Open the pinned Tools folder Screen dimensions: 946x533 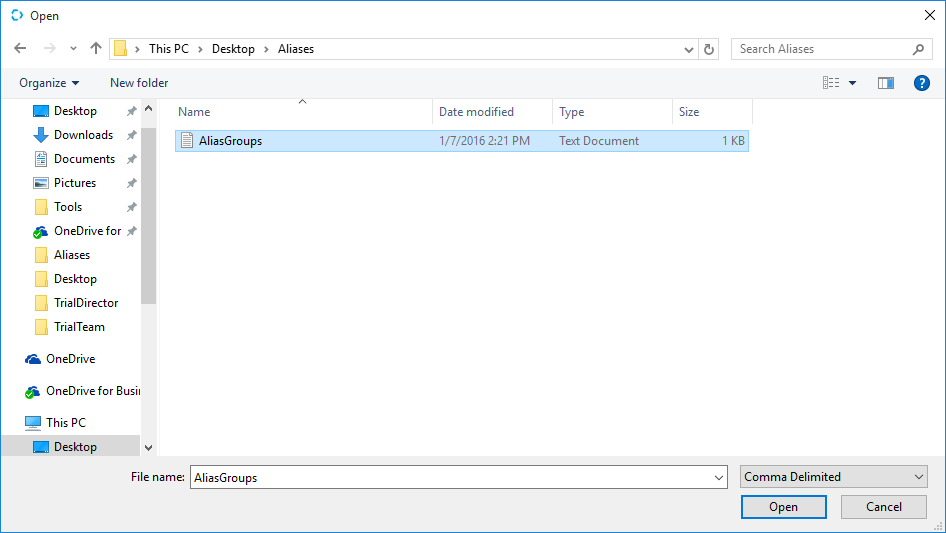pos(68,207)
